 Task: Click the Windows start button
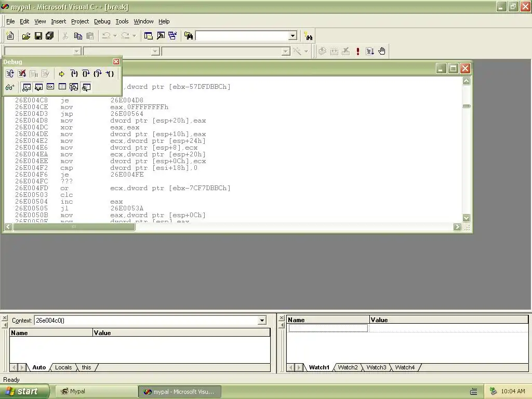pos(25,391)
